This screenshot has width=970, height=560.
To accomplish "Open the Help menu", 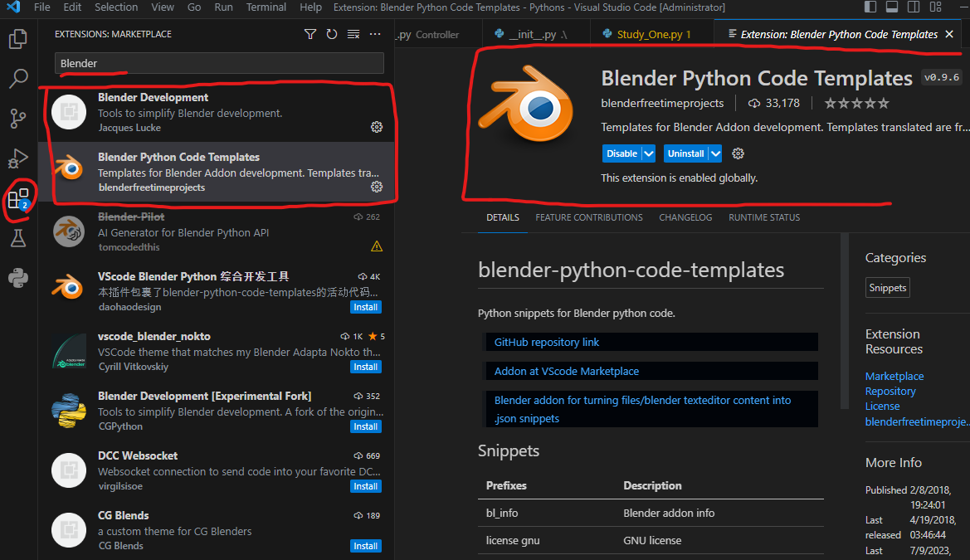I will [310, 7].
